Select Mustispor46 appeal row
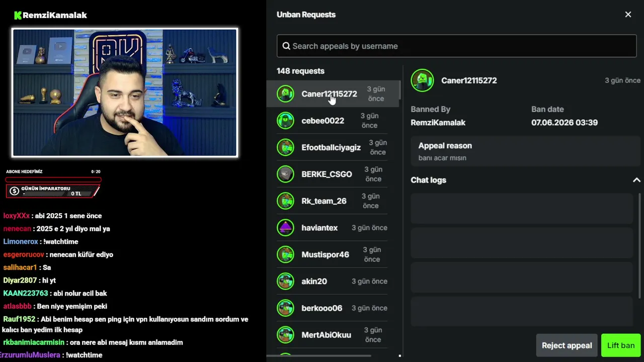Viewport: 644px width, 362px height. [332, 254]
